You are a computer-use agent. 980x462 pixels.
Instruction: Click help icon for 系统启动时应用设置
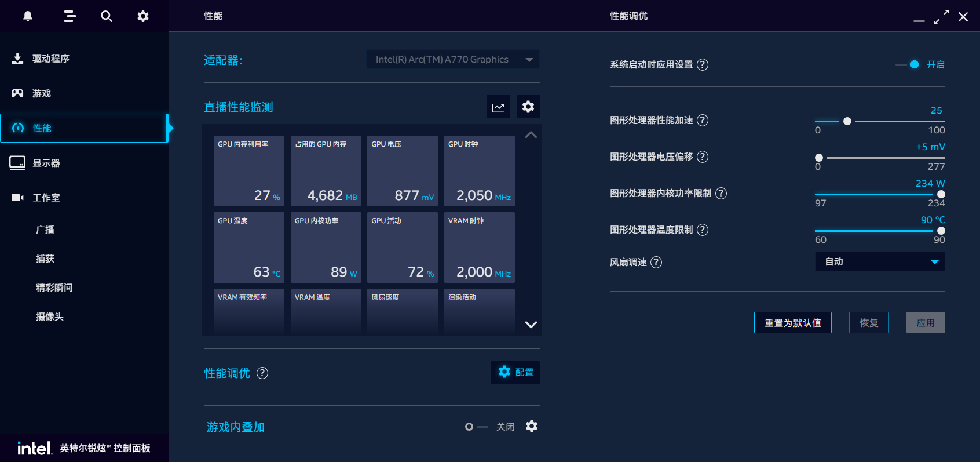pyautogui.click(x=703, y=64)
